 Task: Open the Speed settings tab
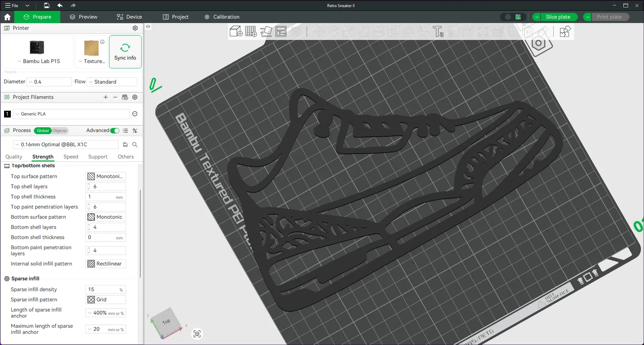click(x=71, y=157)
